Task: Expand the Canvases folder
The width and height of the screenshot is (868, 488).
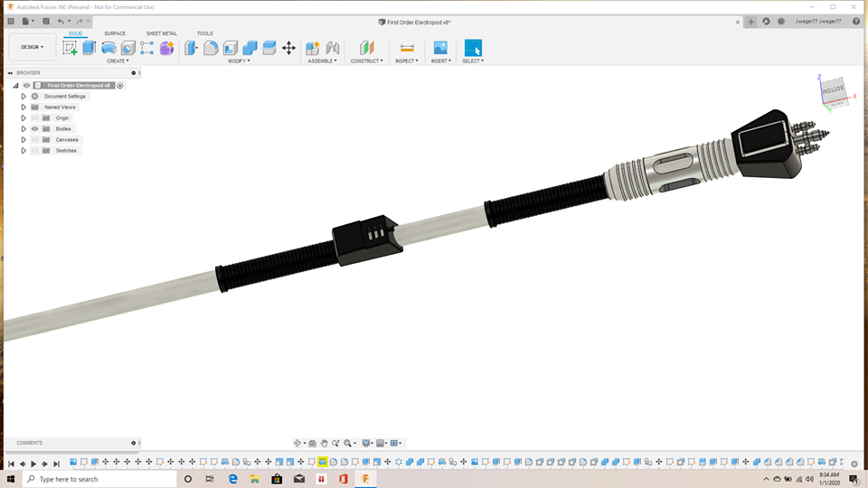Action: click(24, 139)
